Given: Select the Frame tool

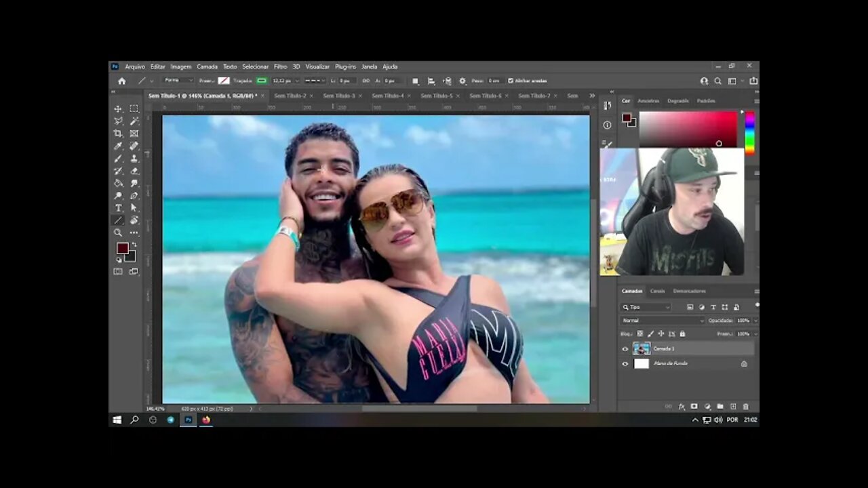Looking at the screenshot, I should pyautogui.click(x=134, y=134).
